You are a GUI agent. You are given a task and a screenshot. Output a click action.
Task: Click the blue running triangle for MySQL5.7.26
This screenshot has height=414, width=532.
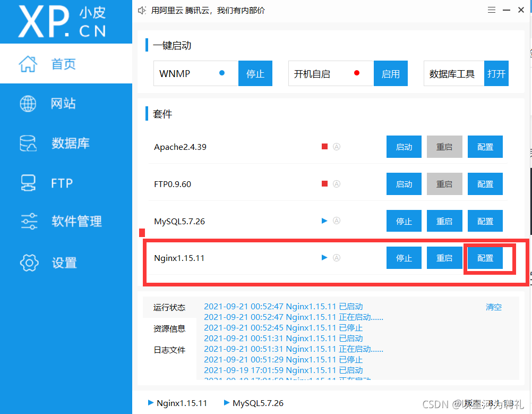point(324,221)
